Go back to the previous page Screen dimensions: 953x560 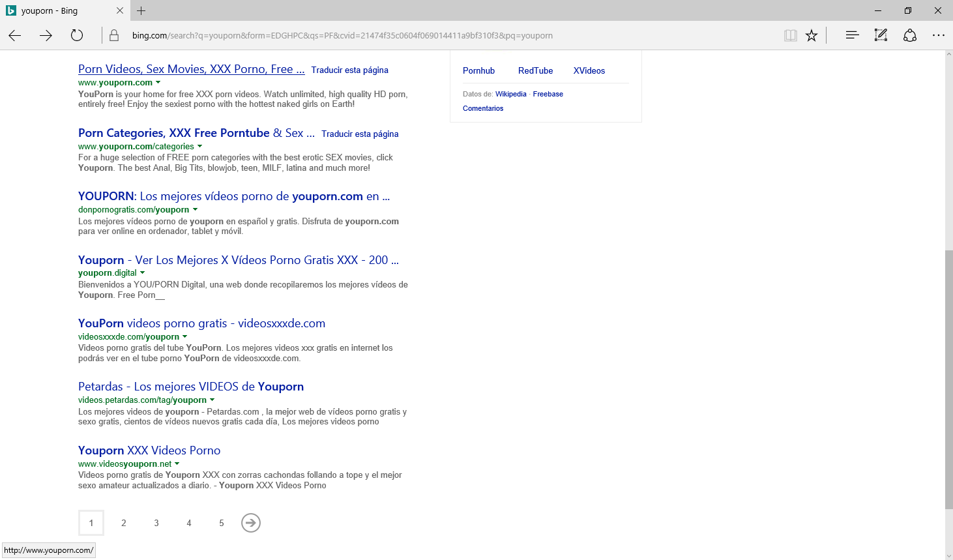15,36
